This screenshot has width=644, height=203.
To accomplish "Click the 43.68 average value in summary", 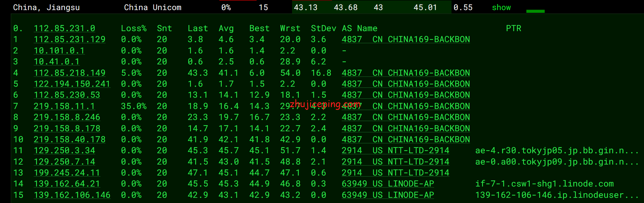I will click(346, 8).
